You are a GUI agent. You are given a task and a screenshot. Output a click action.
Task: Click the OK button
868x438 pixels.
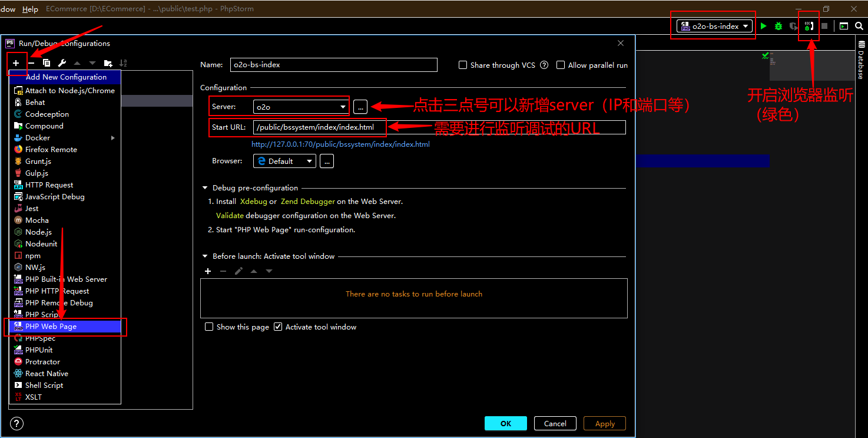tap(506, 423)
